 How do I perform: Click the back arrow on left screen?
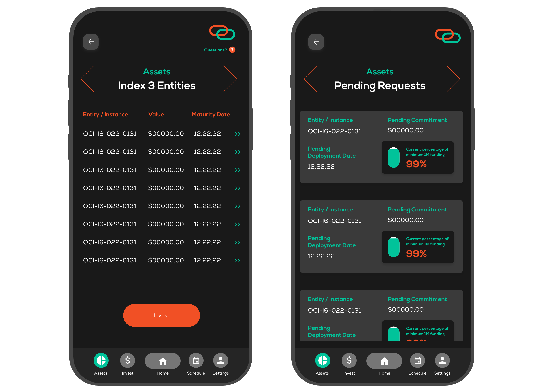(x=91, y=41)
